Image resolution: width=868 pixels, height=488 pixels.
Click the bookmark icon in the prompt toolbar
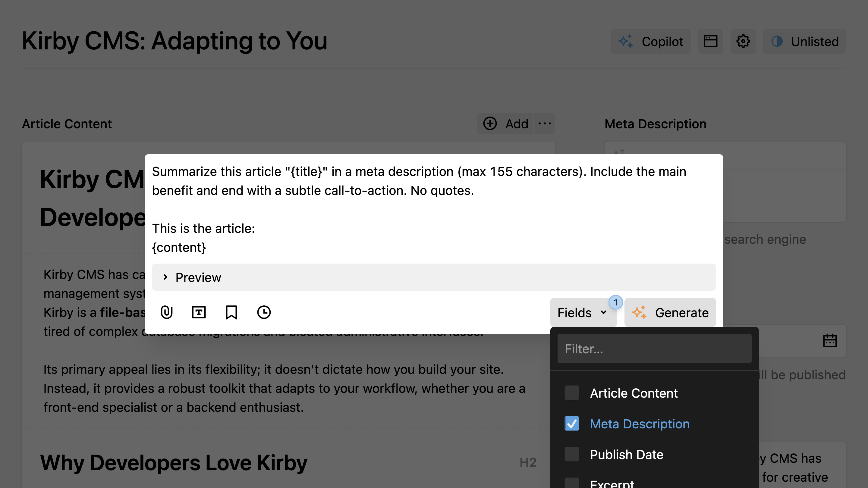[x=231, y=312]
